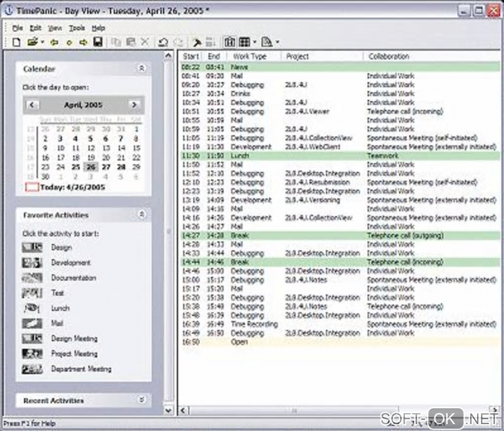The width and height of the screenshot is (504, 431).
Task: Select the 08:22 News entry row
Action: pyautogui.click(x=340, y=67)
